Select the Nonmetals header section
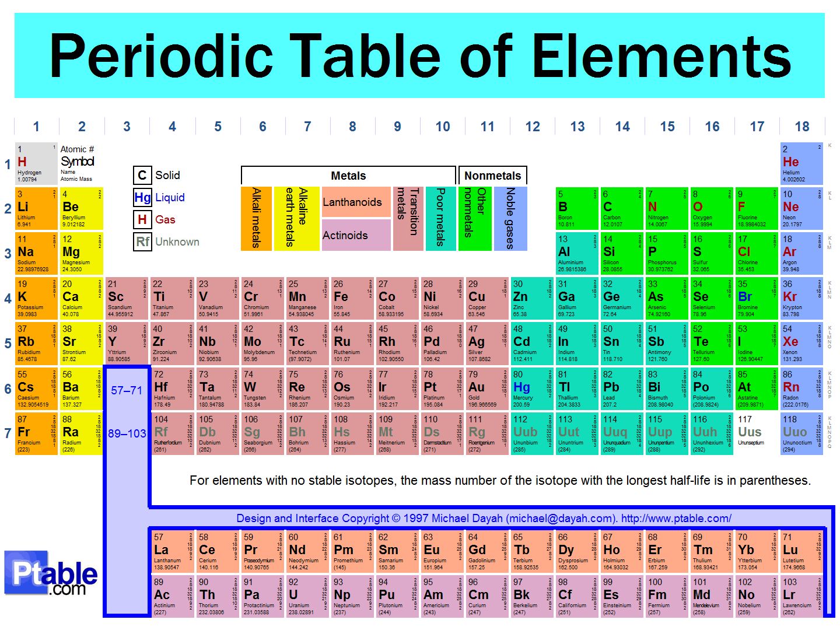 click(x=493, y=175)
